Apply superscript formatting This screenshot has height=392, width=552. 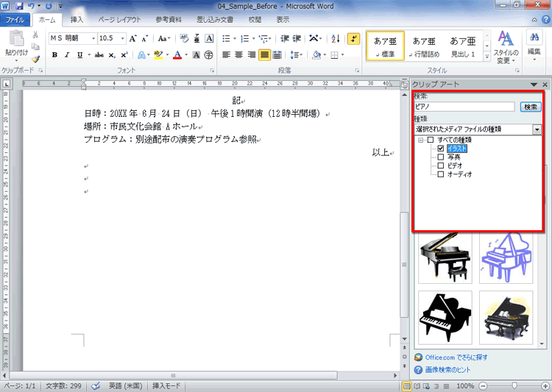coord(124,55)
